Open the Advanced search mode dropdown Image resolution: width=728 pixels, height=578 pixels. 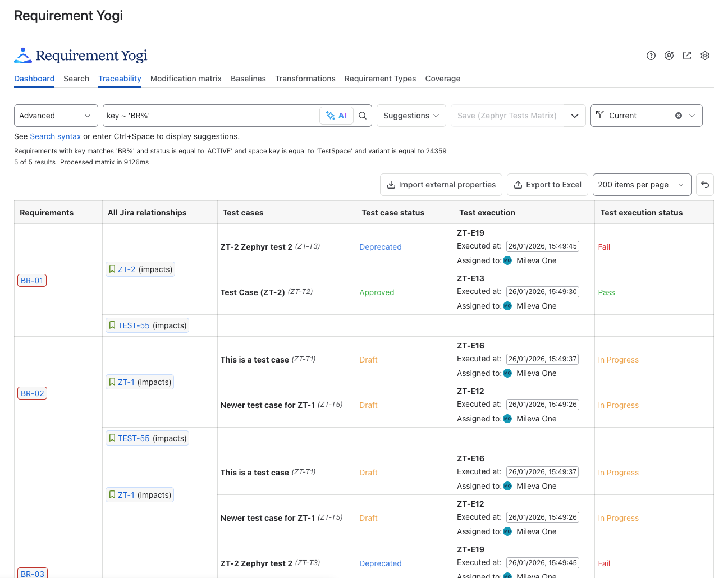(56, 116)
